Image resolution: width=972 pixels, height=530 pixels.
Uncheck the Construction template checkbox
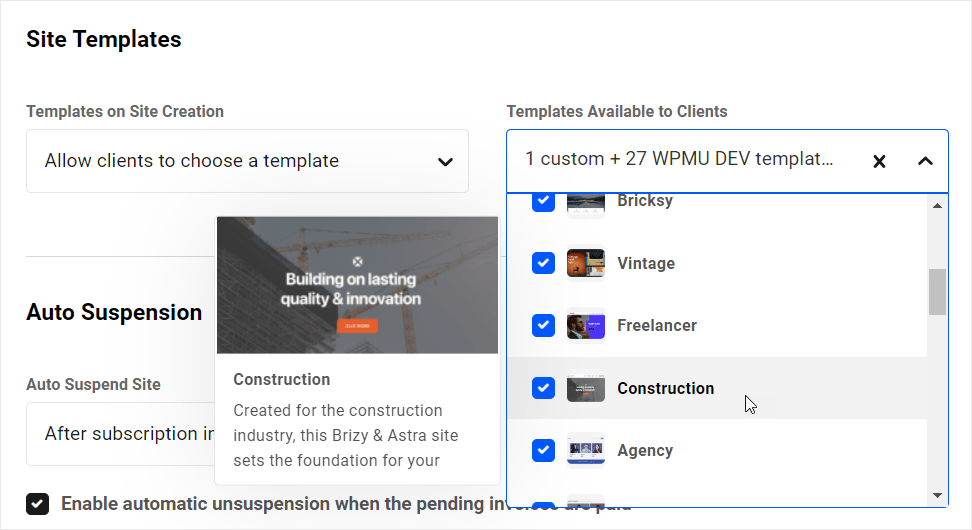(543, 388)
